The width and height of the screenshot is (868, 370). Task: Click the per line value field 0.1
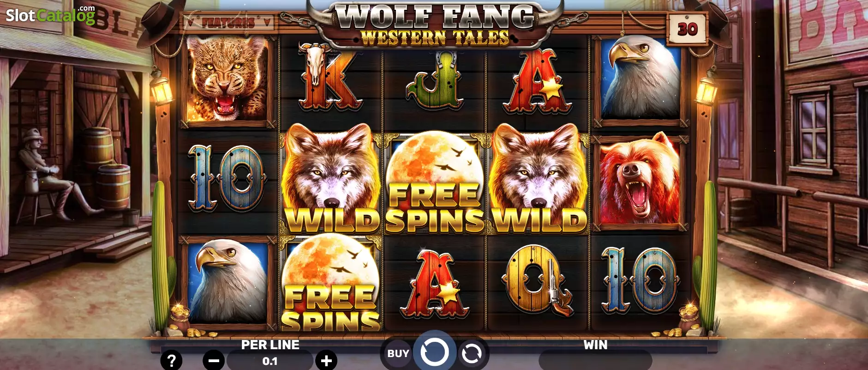point(270,361)
